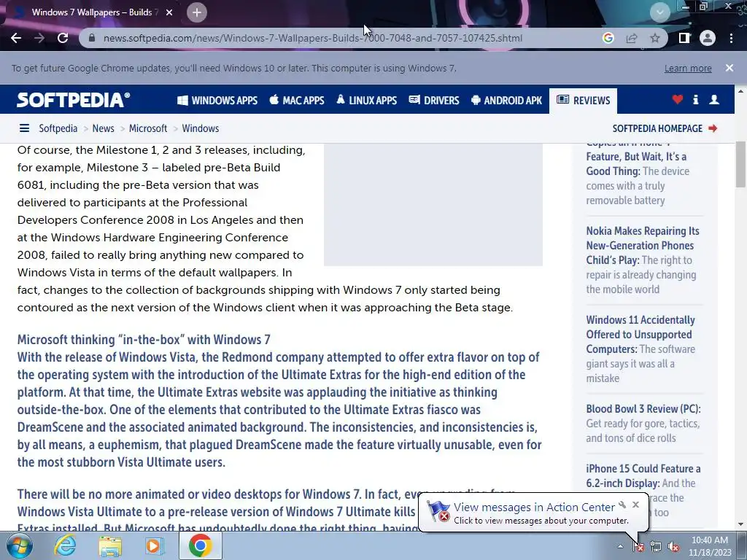Open the hamburger menu in breadcrumb bar

(24, 128)
